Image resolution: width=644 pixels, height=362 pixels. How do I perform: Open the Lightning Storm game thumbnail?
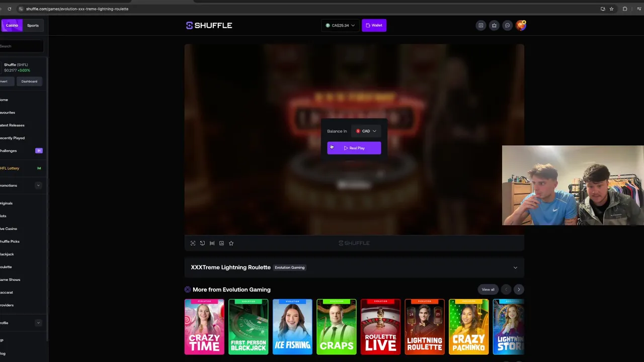(x=509, y=327)
